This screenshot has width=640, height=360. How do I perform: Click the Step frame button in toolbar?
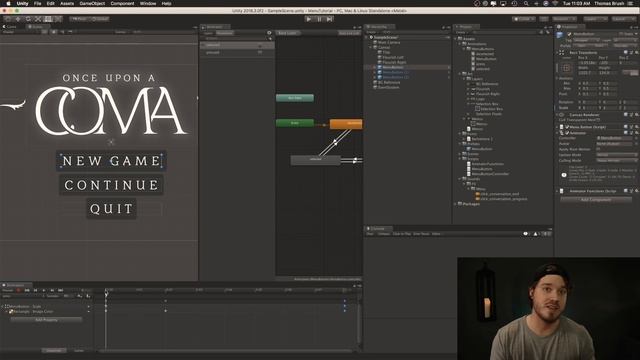point(329,19)
